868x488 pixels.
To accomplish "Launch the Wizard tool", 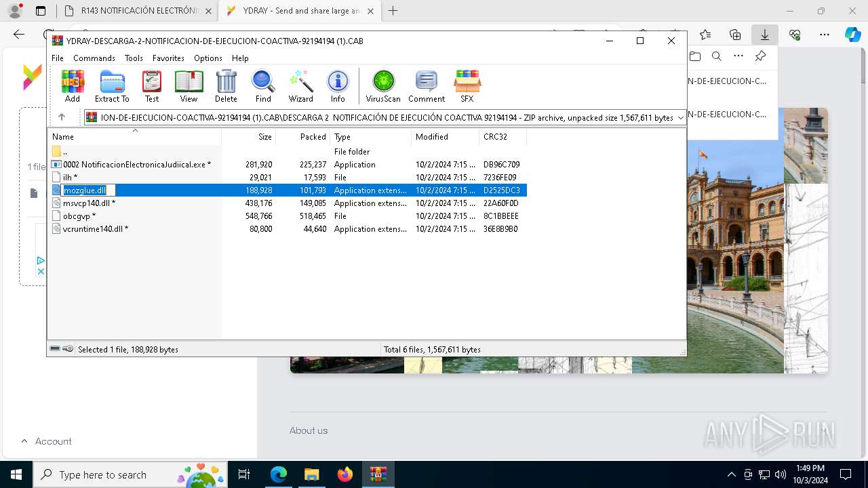I will click(x=300, y=86).
